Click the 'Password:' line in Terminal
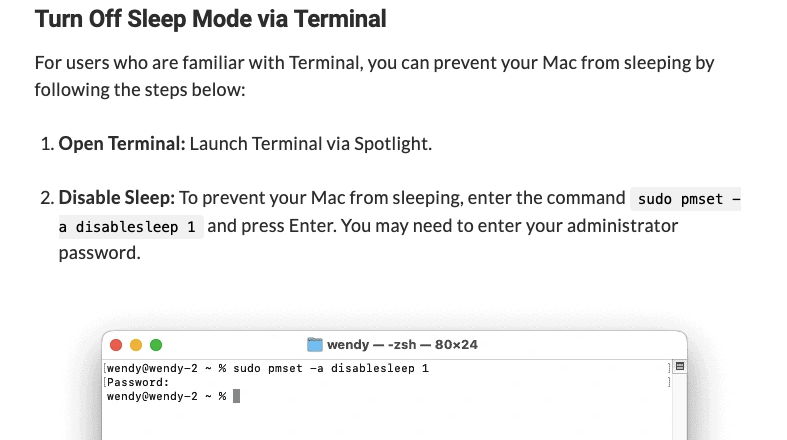The height and width of the screenshot is (440, 787). tap(138, 382)
